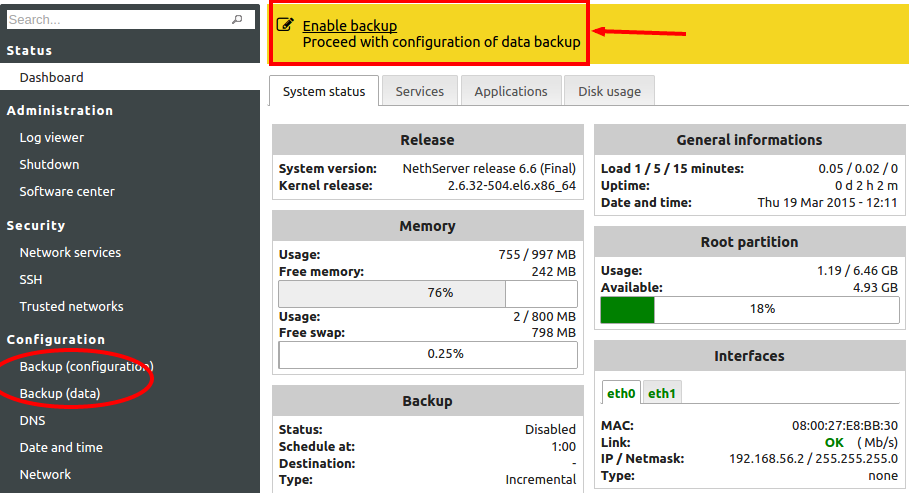The image size is (909, 493).
Task: Switch to the Applications tab
Action: click(x=511, y=91)
